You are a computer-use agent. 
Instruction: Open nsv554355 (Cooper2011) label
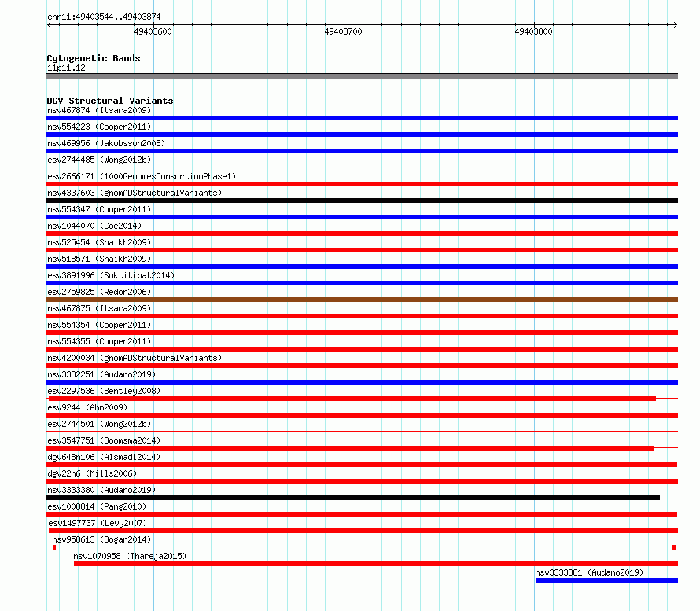[99, 341]
